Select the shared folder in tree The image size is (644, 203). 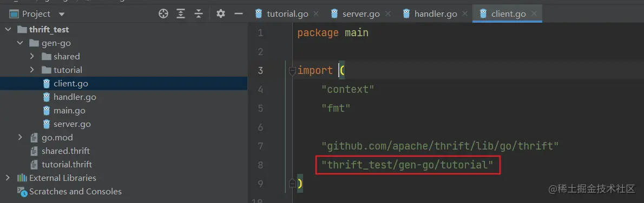click(x=67, y=56)
